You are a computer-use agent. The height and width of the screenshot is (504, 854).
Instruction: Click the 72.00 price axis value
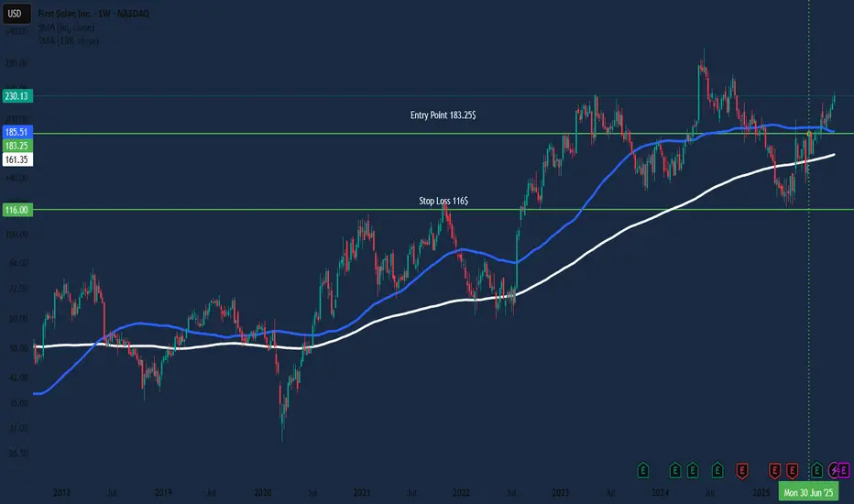[18, 289]
